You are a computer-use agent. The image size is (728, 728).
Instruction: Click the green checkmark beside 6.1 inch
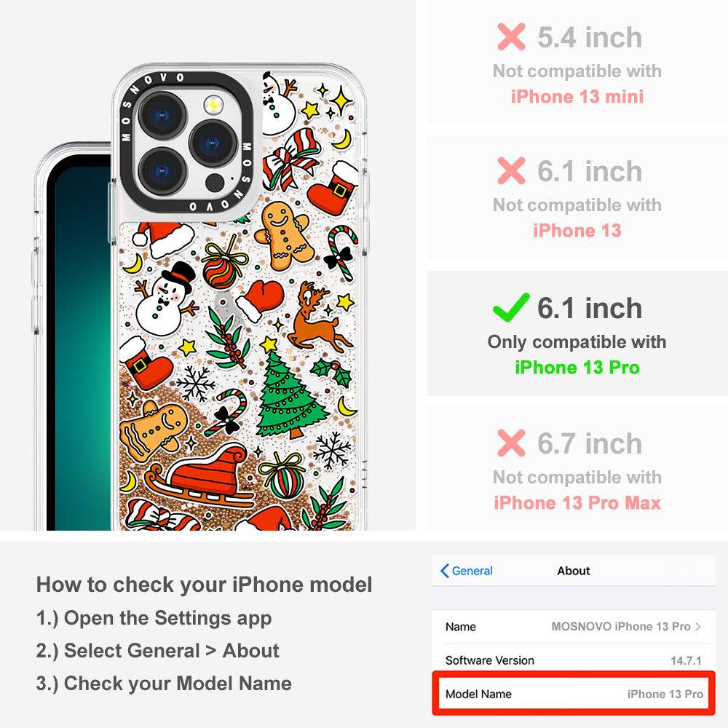coord(511,307)
